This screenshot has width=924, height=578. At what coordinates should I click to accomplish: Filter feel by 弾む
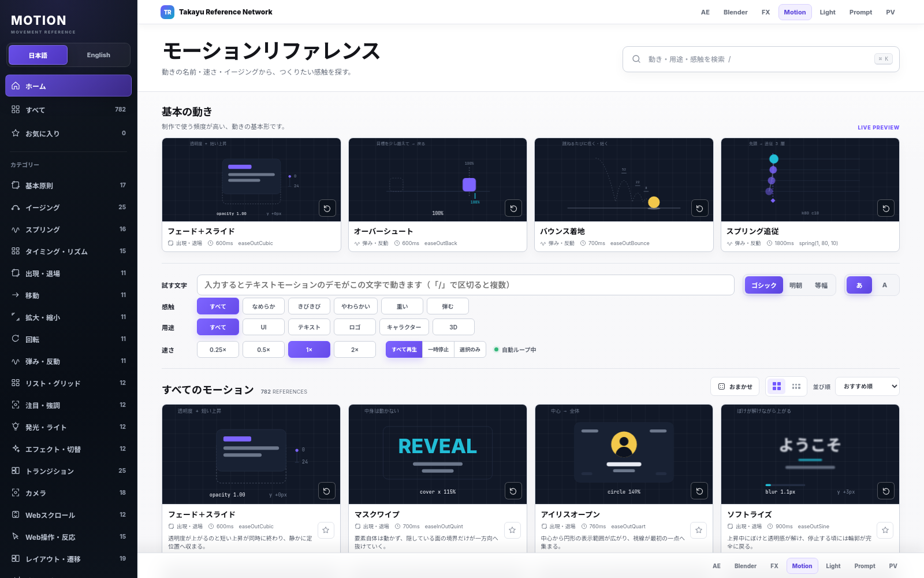tap(448, 306)
